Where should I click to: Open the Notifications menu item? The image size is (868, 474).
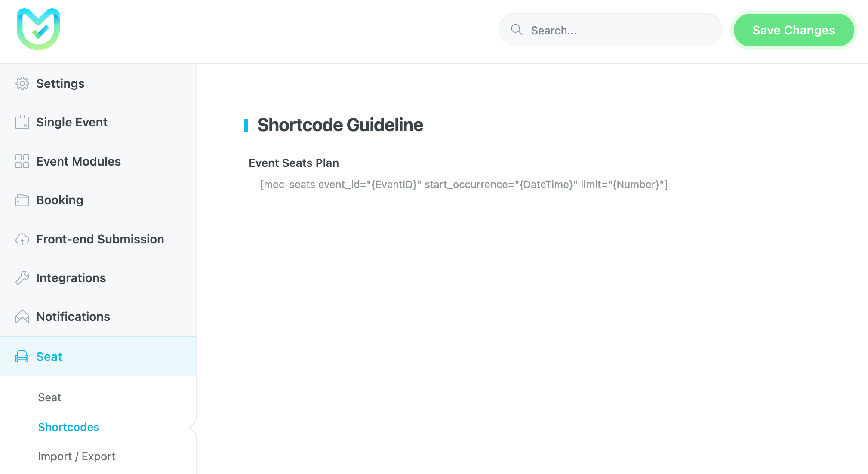click(73, 317)
